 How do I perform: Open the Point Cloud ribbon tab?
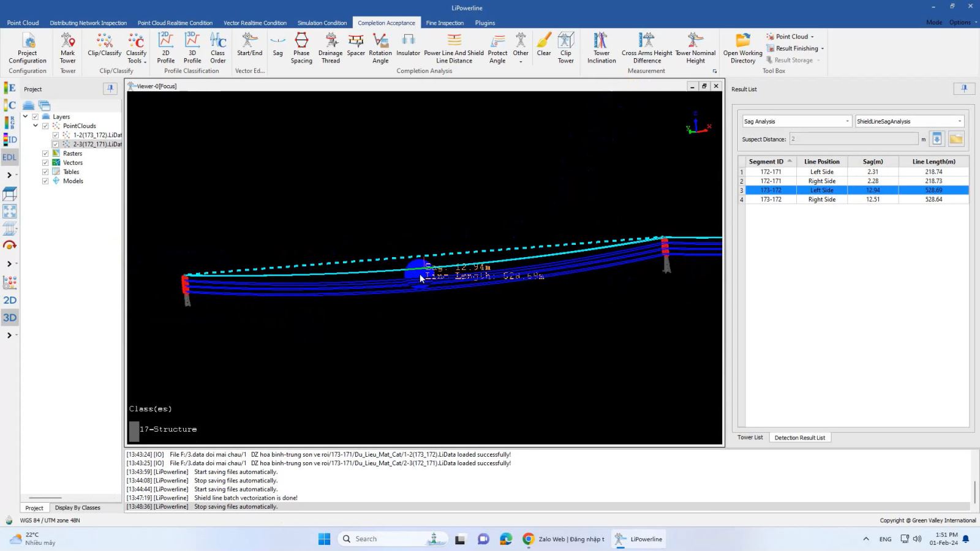pyautogui.click(x=23, y=23)
